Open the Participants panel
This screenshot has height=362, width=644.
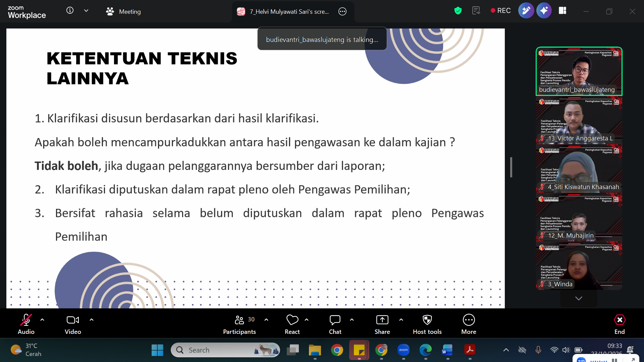click(x=239, y=324)
